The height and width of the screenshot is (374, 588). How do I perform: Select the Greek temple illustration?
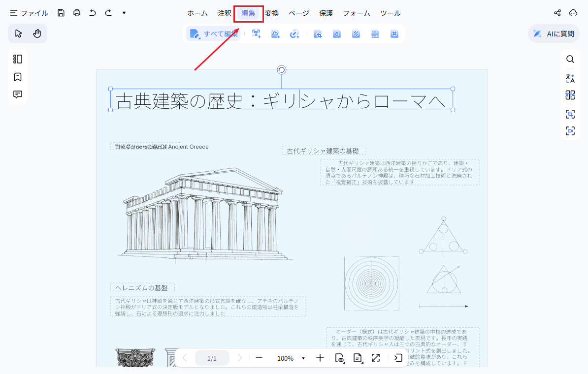click(205, 215)
